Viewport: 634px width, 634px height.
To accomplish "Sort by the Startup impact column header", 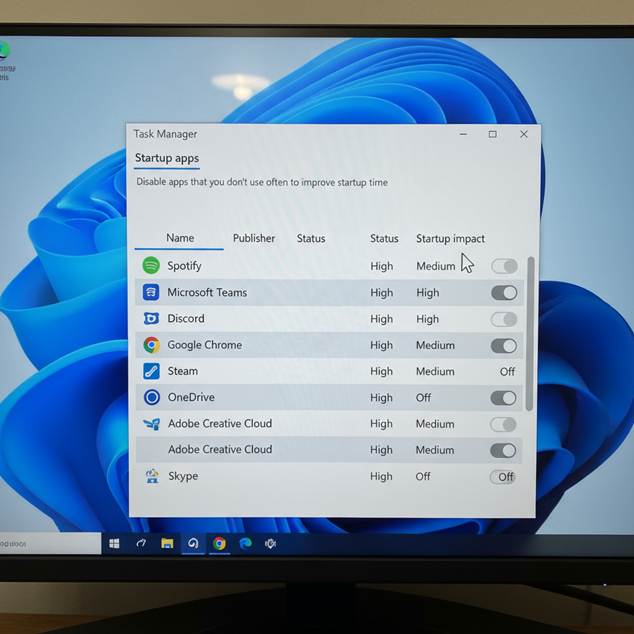I will coord(450,239).
